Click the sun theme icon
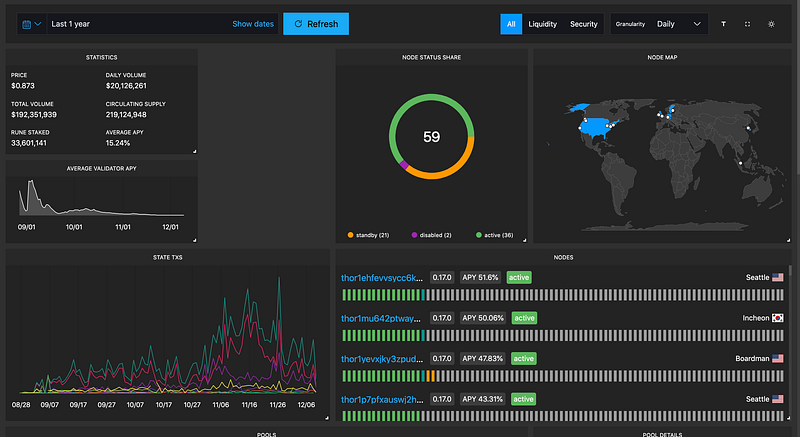Image resolution: width=800 pixels, height=437 pixels. tap(771, 24)
